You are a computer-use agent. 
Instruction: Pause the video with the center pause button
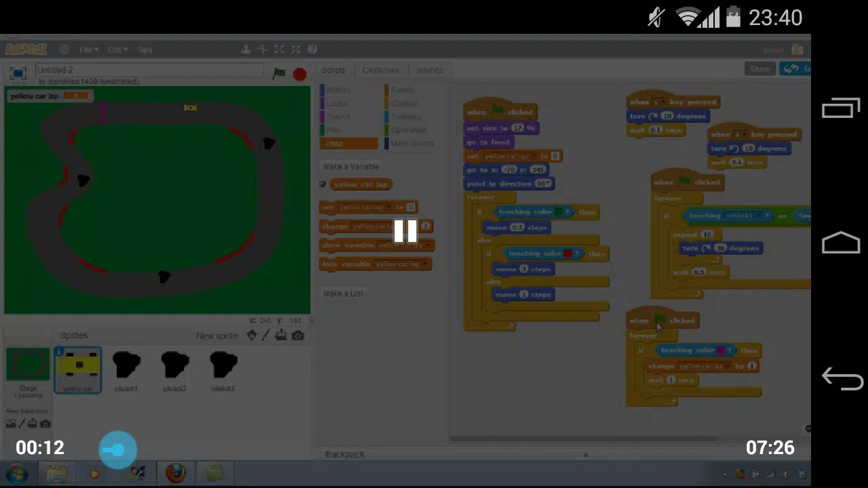(x=406, y=231)
